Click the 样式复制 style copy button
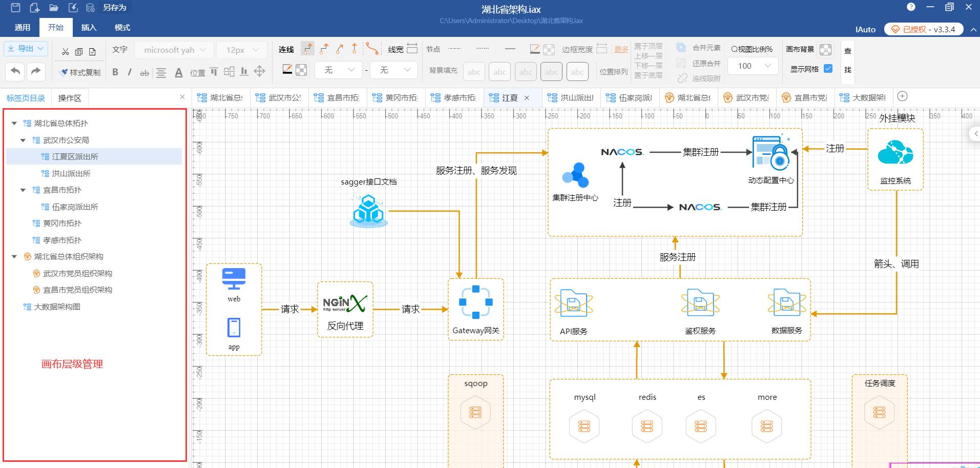 pyautogui.click(x=80, y=72)
